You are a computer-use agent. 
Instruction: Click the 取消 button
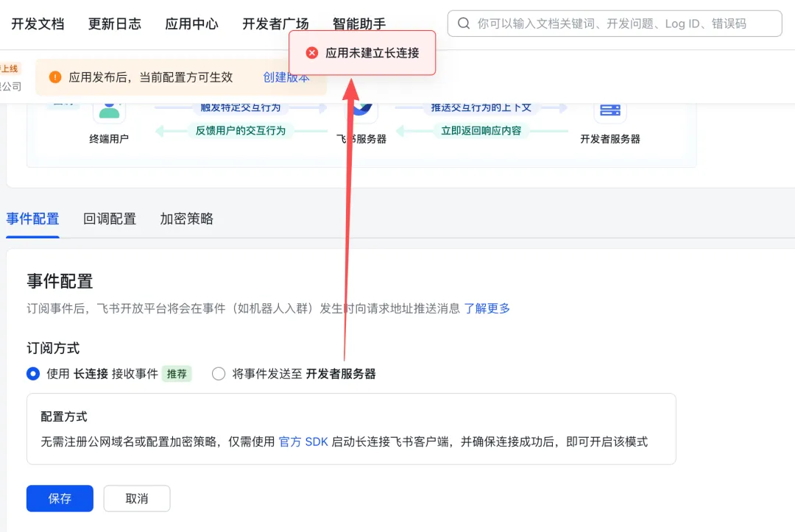pyautogui.click(x=137, y=499)
